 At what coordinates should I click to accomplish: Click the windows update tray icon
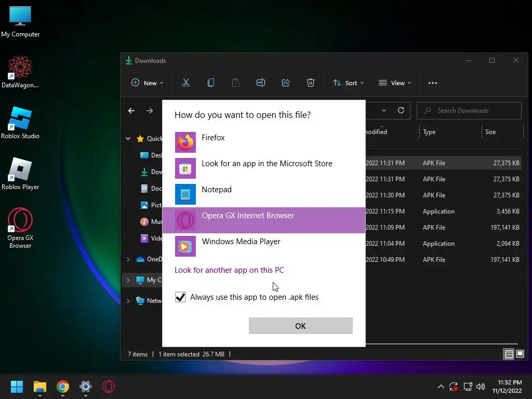(454, 387)
